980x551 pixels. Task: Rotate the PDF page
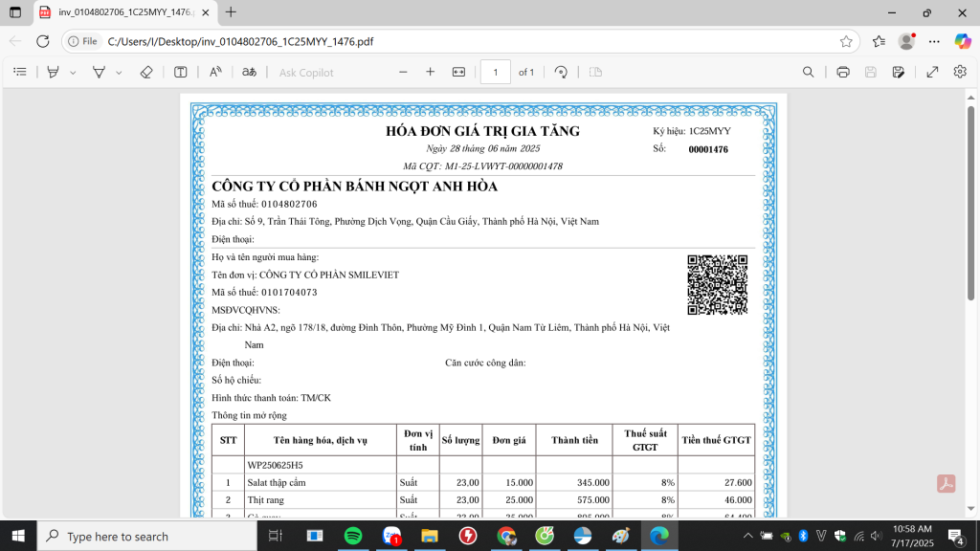click(561, 72)
